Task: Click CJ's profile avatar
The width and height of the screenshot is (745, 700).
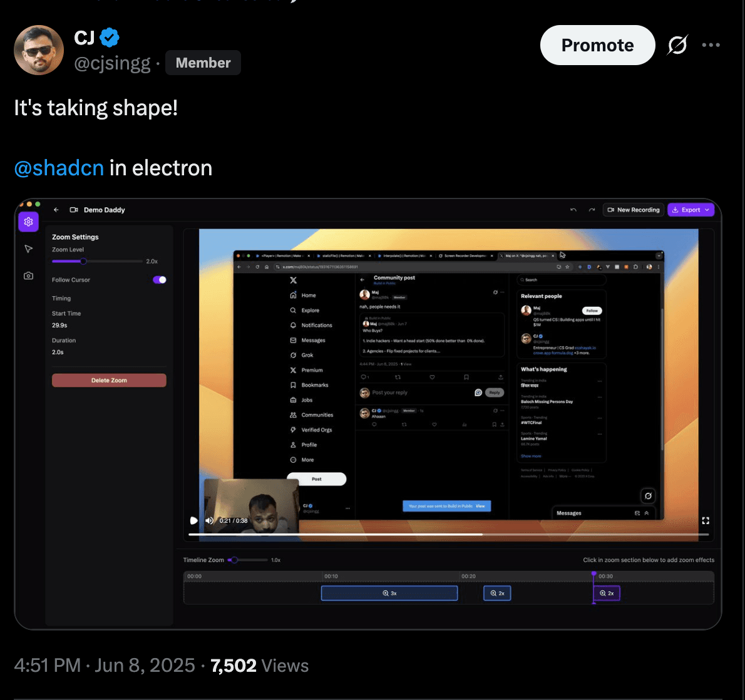Action: point(39,50)
